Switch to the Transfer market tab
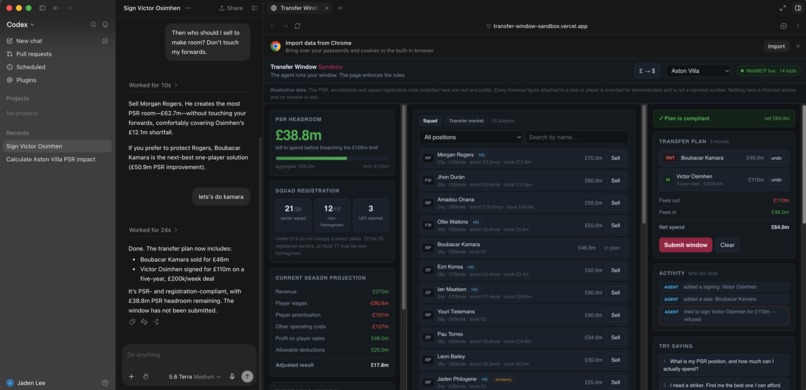This screenshot has height=390, width=806. (466, 121)
